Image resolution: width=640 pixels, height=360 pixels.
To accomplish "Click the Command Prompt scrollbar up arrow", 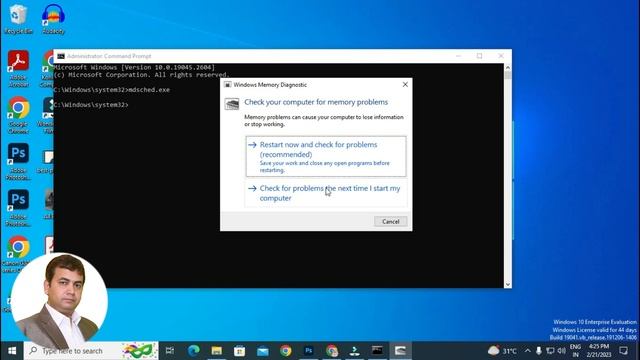I will click(508, 68).
